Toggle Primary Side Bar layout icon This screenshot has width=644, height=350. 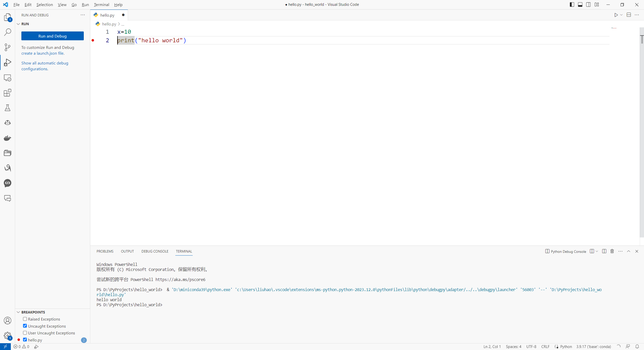(x=572, y=5)
